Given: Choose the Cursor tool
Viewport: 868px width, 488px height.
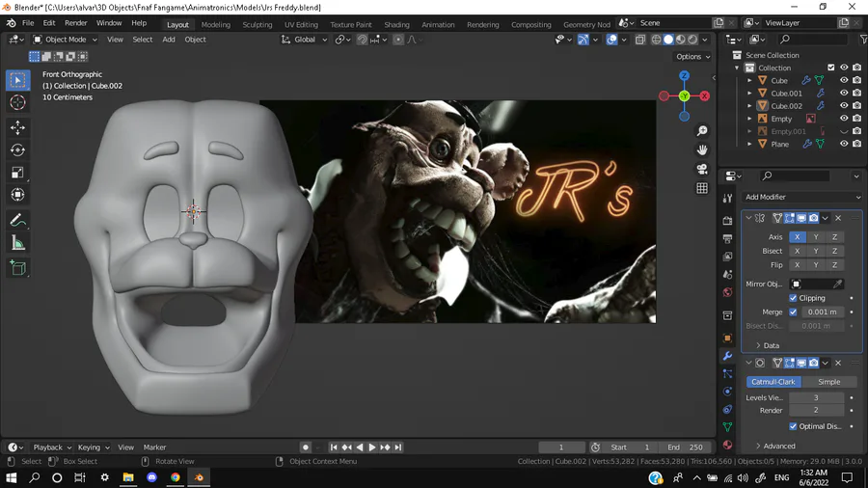Looking at the screenshot, I should pos(17,102).
